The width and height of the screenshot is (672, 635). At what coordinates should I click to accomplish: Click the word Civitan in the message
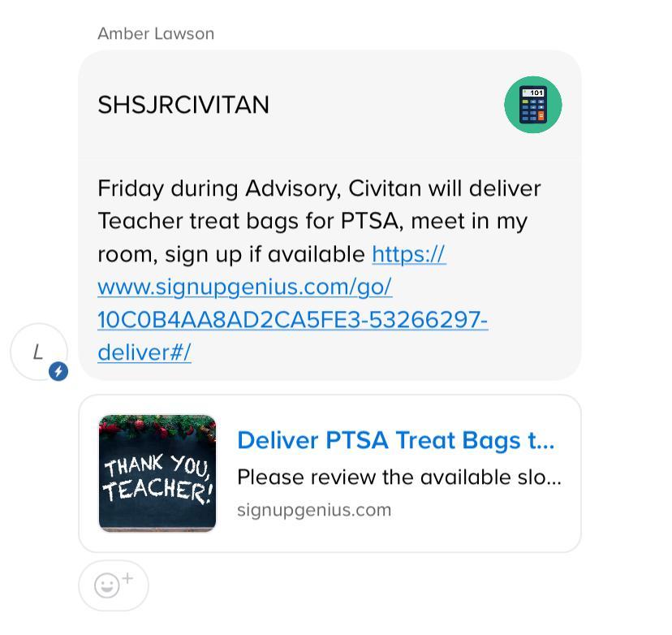pyautogui.click(x=385, y=188)
